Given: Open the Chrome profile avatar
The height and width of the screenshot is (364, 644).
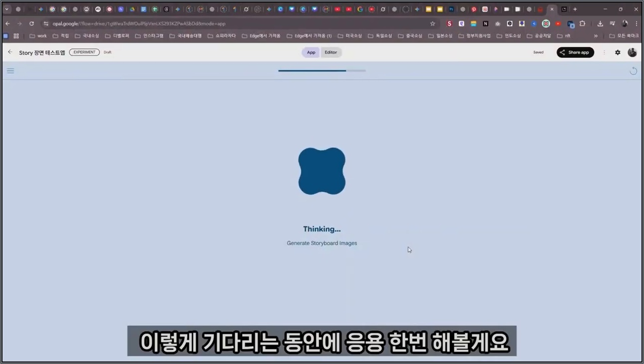Looking at the screenshot, I should tap(625, 23).
